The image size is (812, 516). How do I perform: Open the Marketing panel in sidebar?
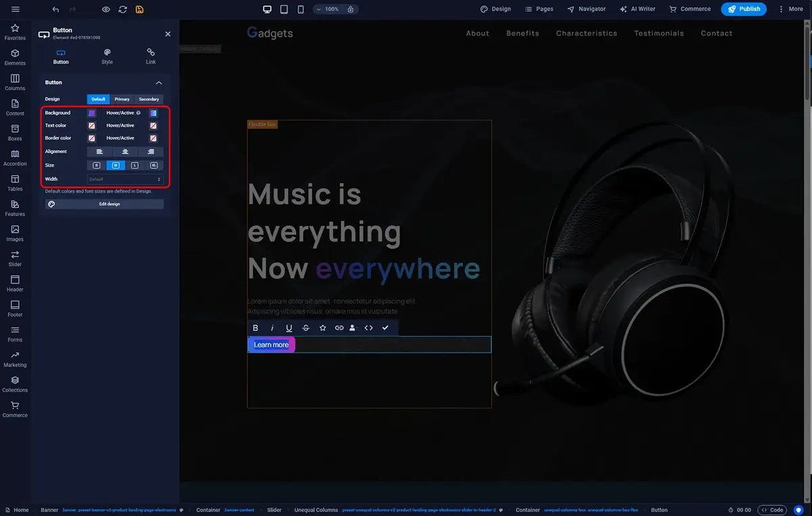[15, 359]
